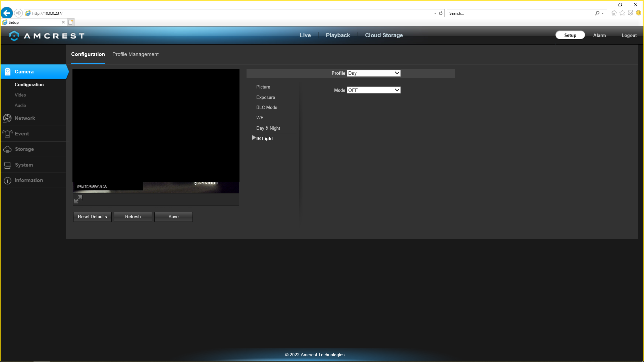Open browser favorites star icon
Screen dimensions: 644x362
pos(622,13)
